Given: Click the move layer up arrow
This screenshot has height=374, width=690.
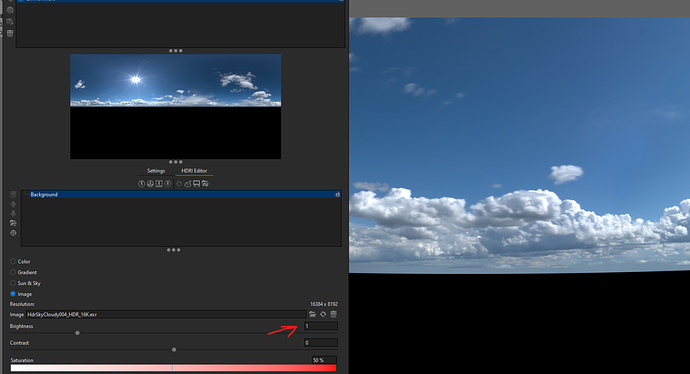Looking at the screenshot, I should pyautogui.click(x=13, y=204).
